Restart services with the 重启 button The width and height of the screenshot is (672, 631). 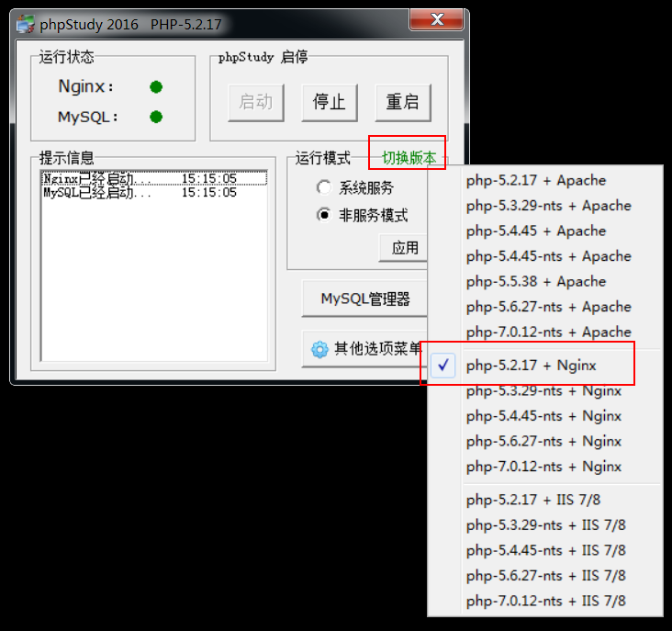pos(403,103)
